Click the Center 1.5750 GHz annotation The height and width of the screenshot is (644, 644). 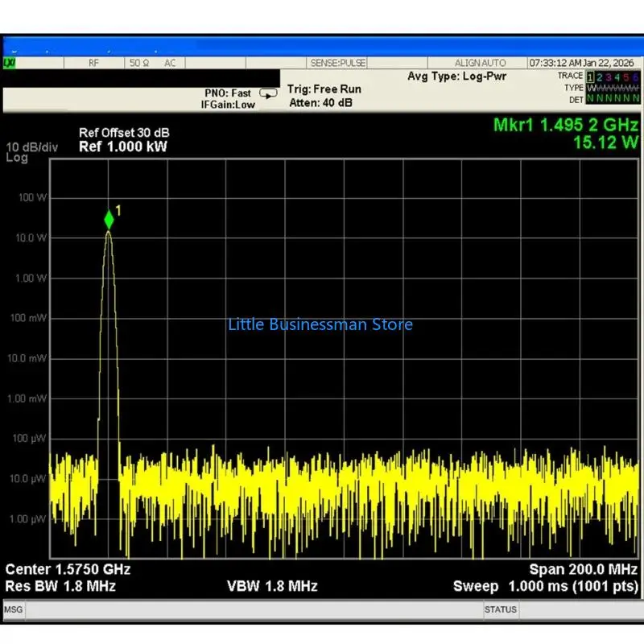(x=68, y=569)
